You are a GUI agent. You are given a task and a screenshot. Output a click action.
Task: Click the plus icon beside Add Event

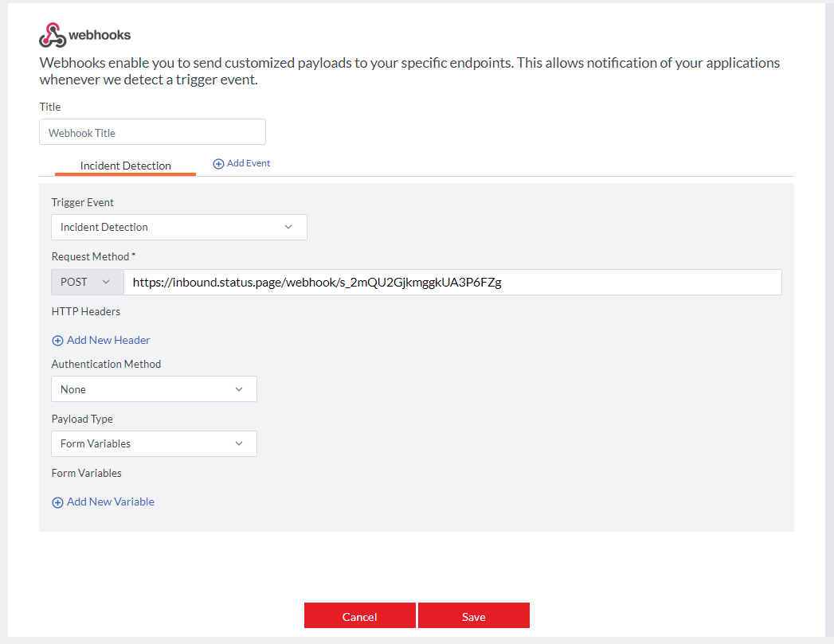click(x=218, y=164)
